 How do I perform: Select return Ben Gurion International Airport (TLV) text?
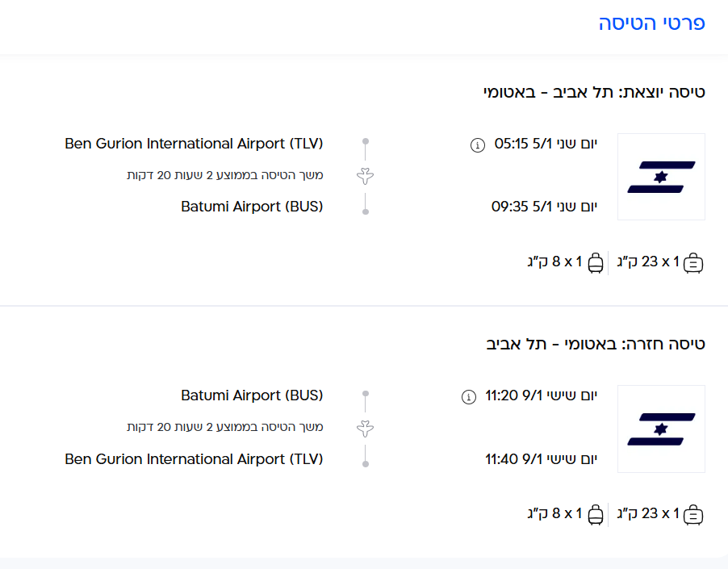194,458
